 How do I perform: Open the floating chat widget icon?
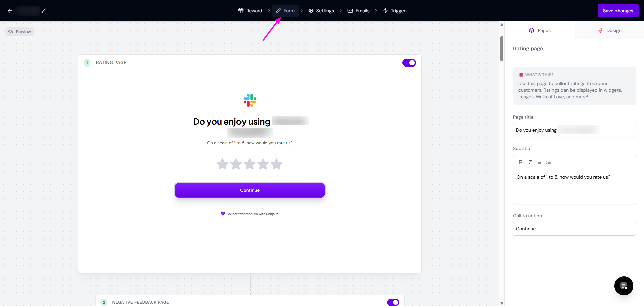coord(624,286)
